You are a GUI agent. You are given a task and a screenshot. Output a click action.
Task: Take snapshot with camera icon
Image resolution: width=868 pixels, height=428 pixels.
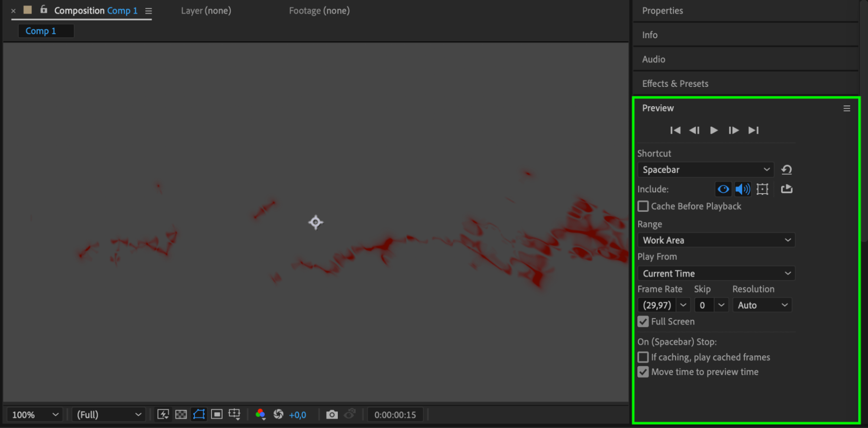(x=332, y=415)
